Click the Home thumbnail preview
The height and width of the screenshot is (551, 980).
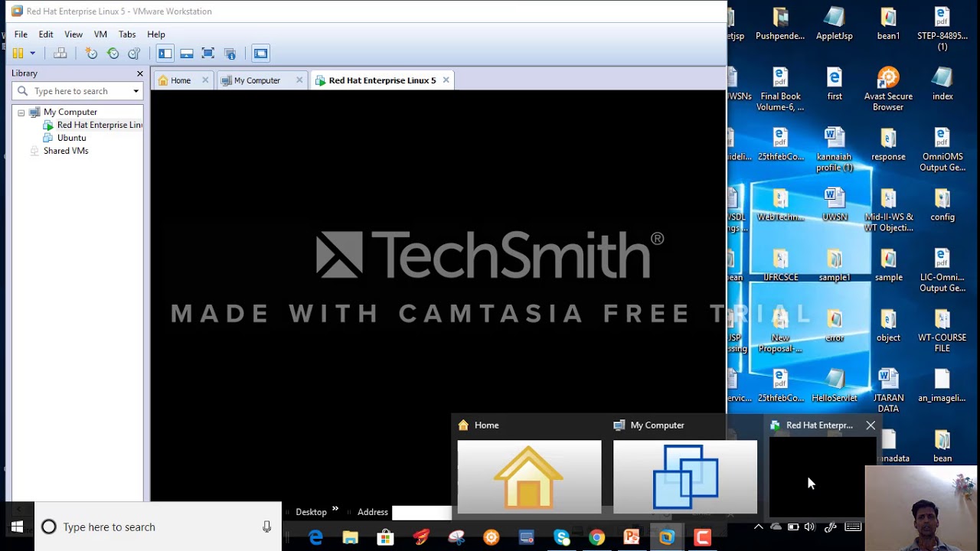click(x=529, y=475)
